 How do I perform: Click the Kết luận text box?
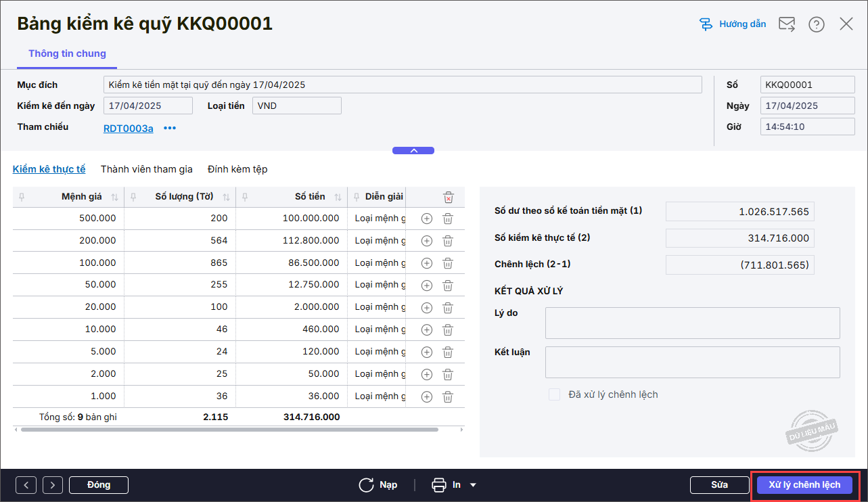[693, 363]
